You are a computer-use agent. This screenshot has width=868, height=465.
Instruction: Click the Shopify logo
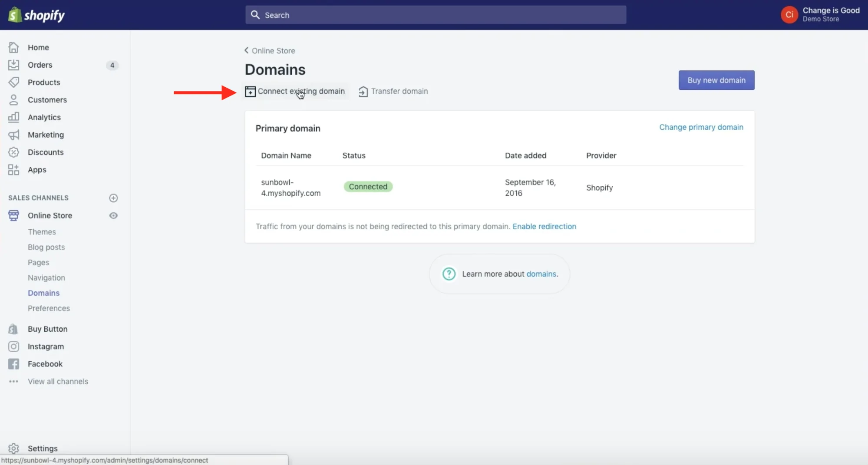36,14
